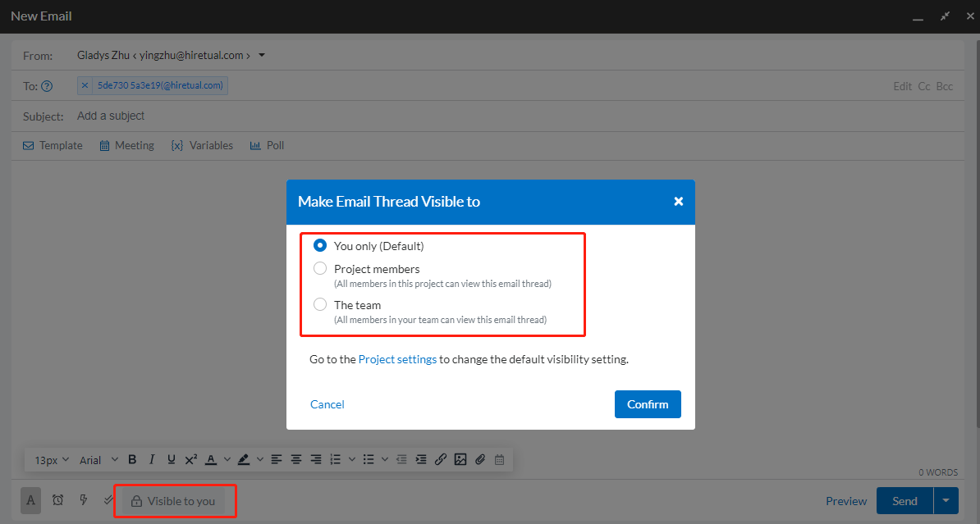Open the From sender address dropdown

(x=262, y=56)
